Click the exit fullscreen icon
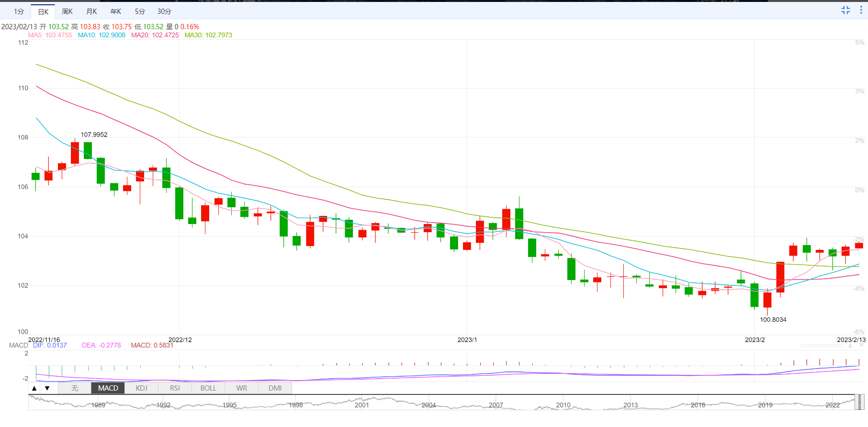The height and width of the screenshot is (427, 868). 845,10
